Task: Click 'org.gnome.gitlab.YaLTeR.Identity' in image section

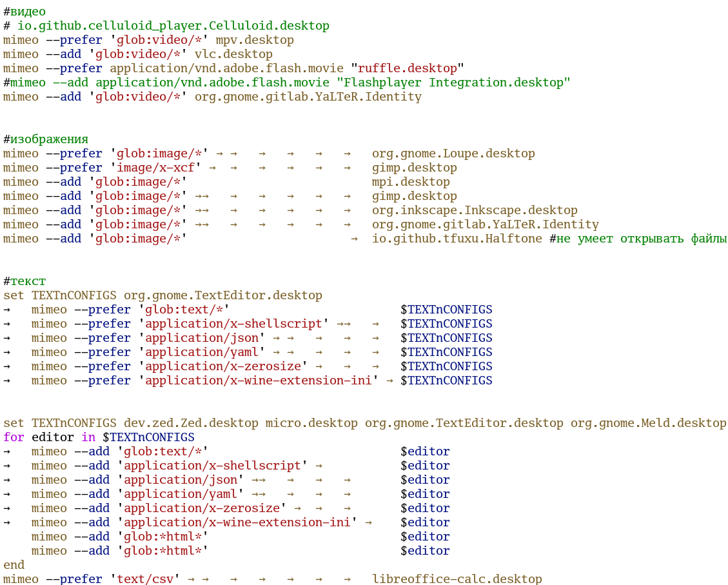Action: pos(485,224)
